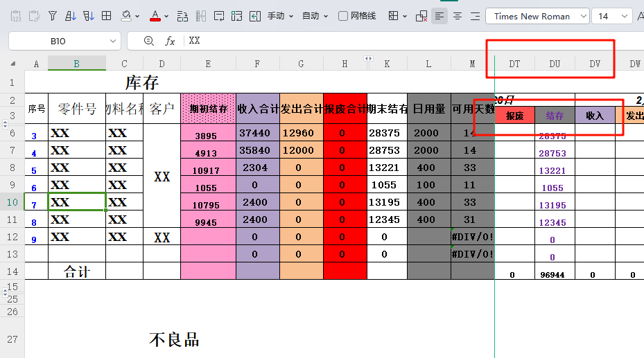Click the orange 发出合计 header cell
The image size is (644, 358).
pyautogui.click(x=302, y=109)
